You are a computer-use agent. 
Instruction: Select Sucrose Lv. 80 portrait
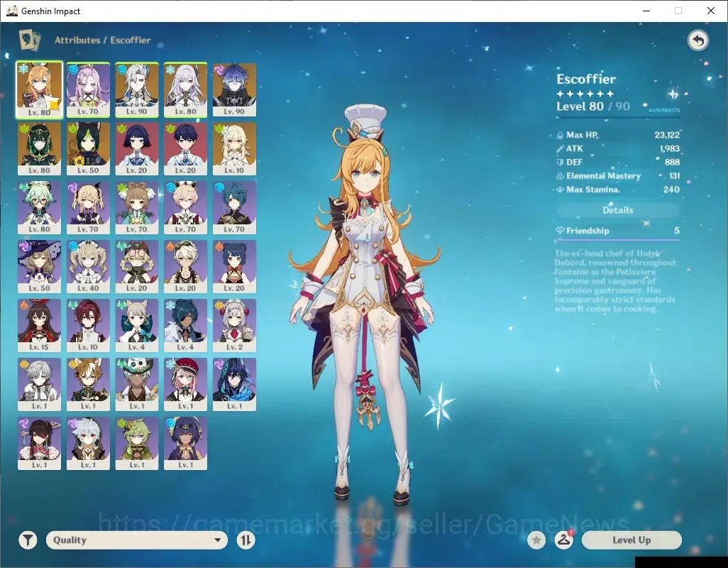[x=40, y=207]
